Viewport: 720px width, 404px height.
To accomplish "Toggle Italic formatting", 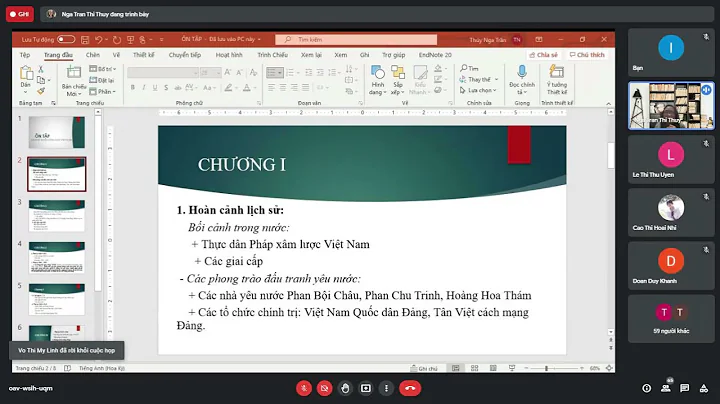I will coord(144,88).
